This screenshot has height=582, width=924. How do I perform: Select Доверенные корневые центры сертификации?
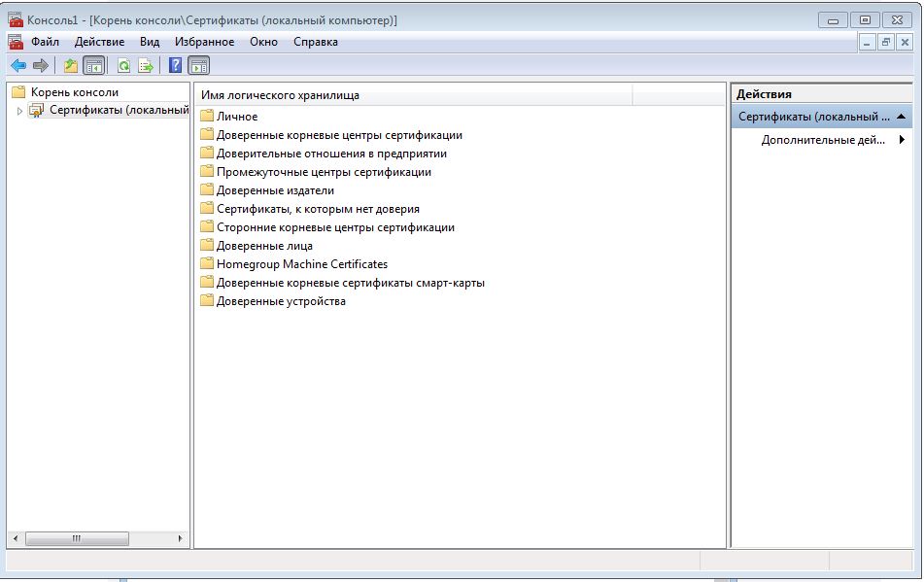pos(339,135)
